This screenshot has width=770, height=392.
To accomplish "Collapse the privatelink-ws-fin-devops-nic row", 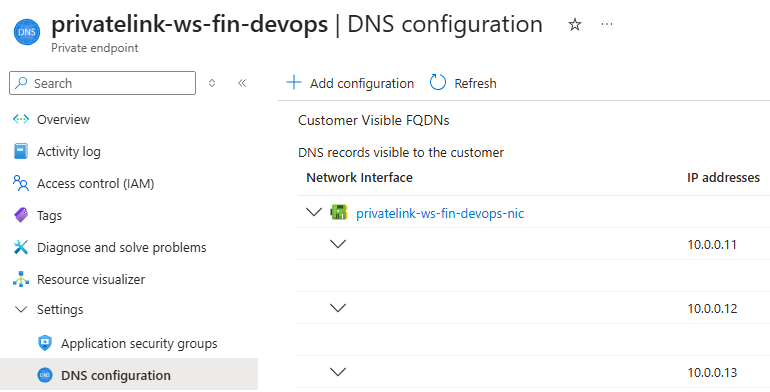I will 314,212.
